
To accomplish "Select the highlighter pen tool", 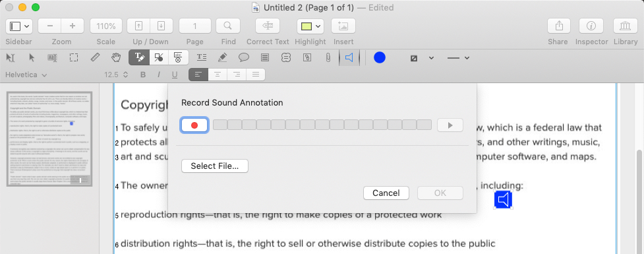I will coord(223,58).
